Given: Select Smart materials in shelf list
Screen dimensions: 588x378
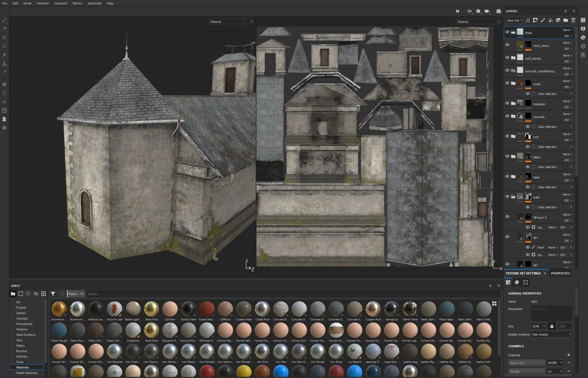Looking at the screenshot, I should click(27, 373).
